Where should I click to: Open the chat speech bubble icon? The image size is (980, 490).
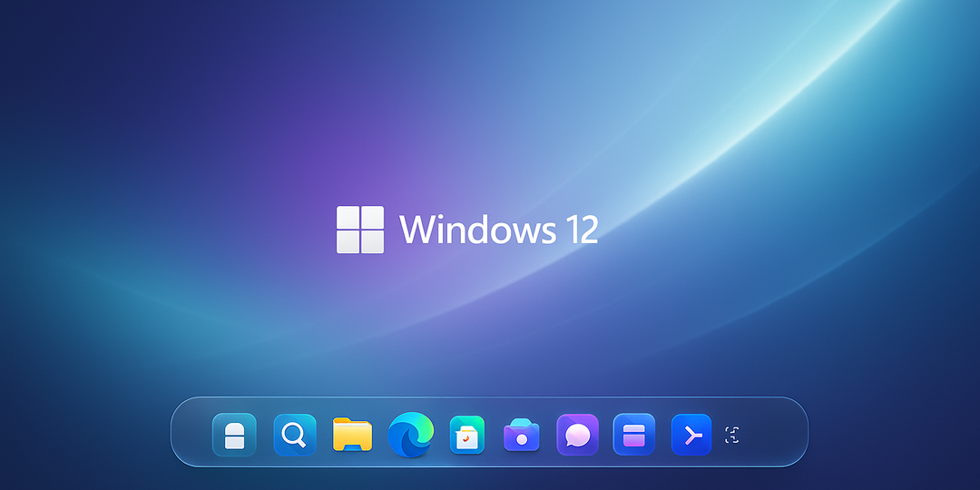[x=577, y=435]
